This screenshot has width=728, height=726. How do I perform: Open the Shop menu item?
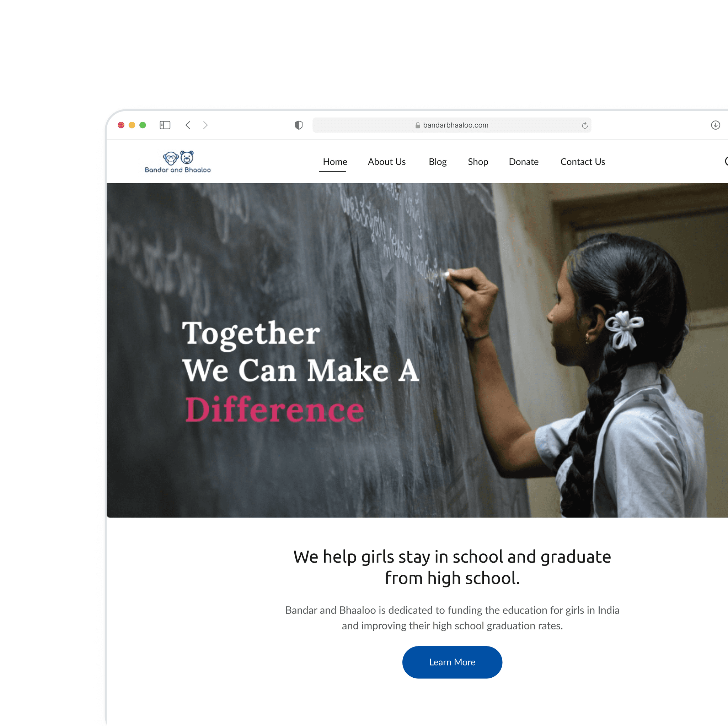[x=478, y=162]
